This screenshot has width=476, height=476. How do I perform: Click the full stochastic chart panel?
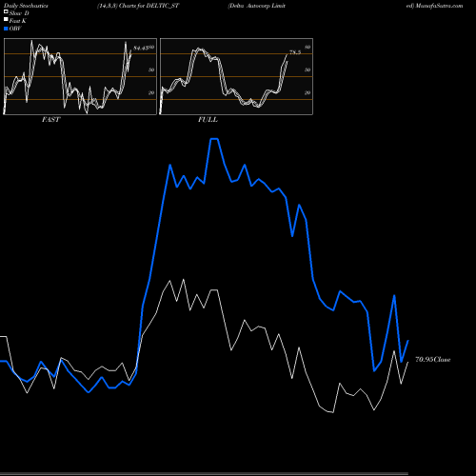pos(236,76)
